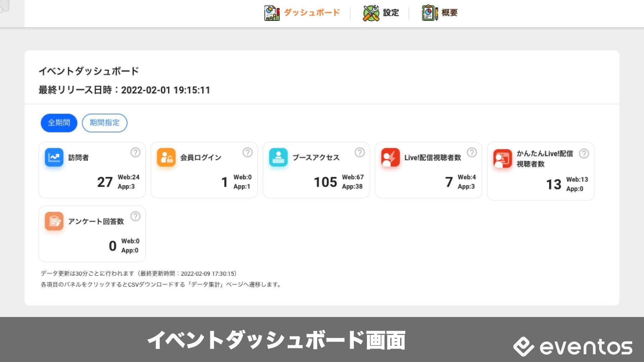
Task: Click the ブースアクセス teal person icon
Action: pos(278,157)
